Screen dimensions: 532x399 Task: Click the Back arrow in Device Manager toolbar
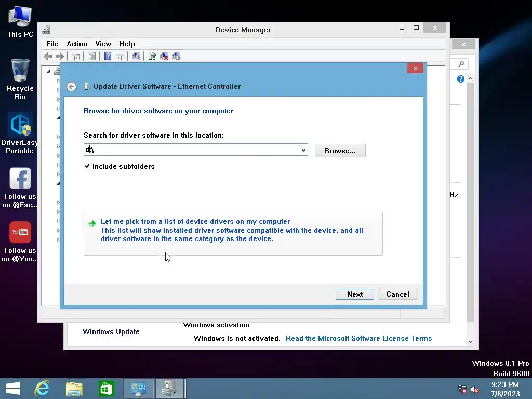click(x=48, y=56)
